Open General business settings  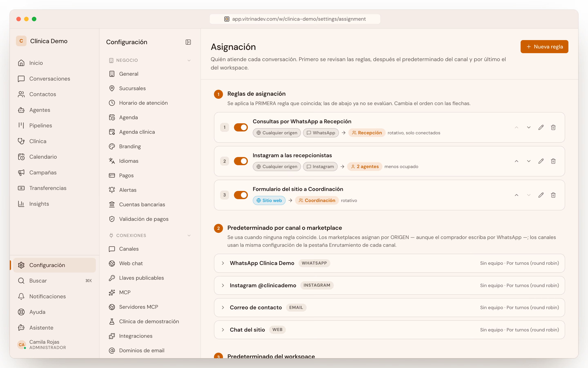150,74
